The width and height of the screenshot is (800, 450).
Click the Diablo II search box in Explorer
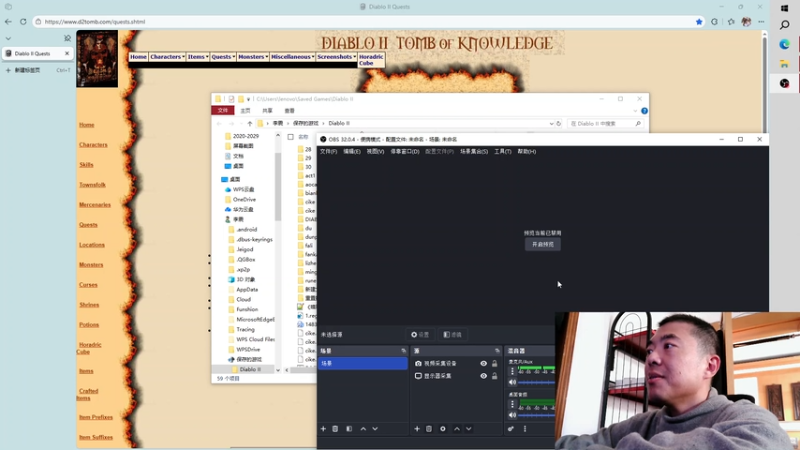[x=605, y=123]
